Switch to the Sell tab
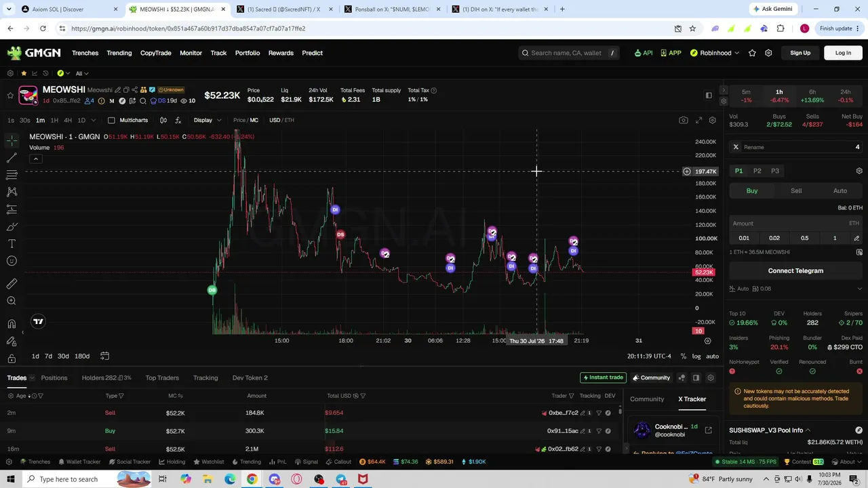 pos(796,190)
